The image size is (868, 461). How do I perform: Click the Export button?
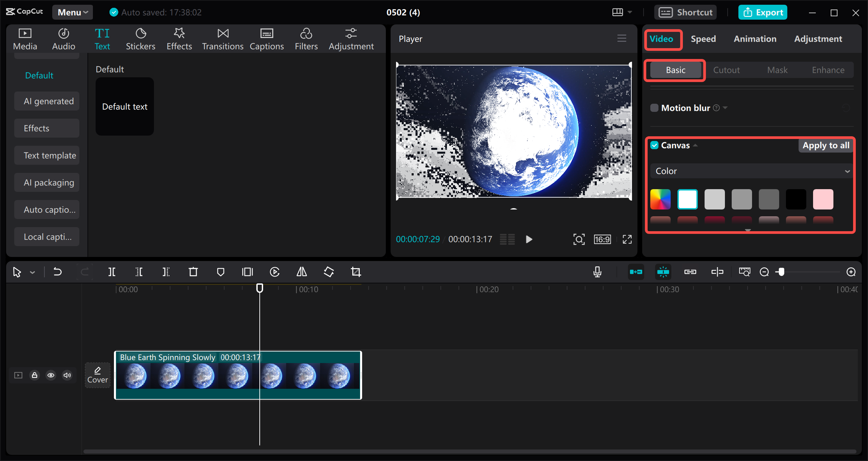pyautogui.click(x=765, y=12)
